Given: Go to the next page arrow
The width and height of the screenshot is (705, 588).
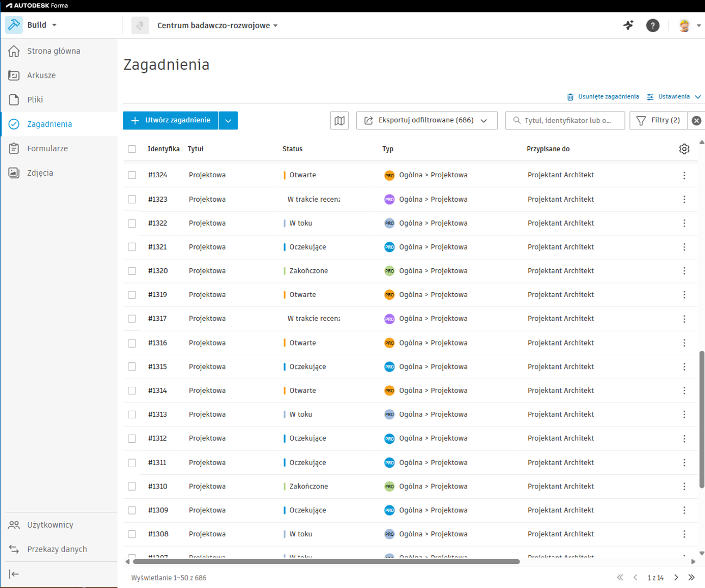Looking at the screenshot, I should pos(676,578).
